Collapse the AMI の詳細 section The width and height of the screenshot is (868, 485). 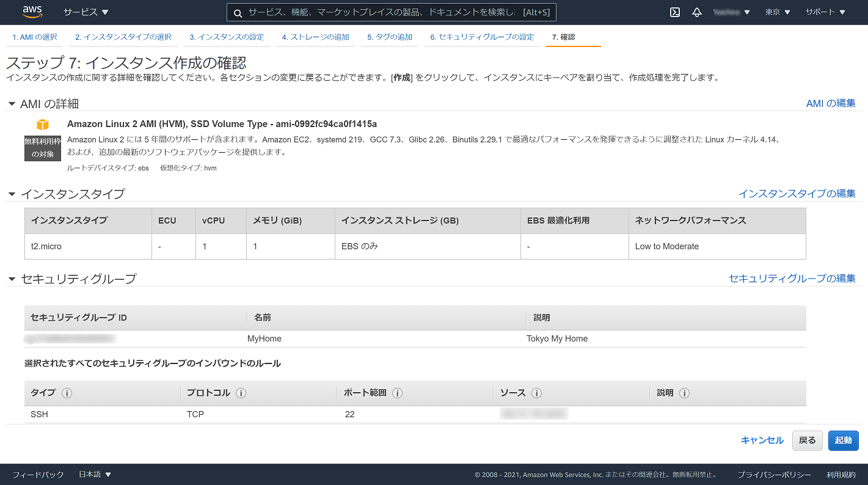(12, 104)
